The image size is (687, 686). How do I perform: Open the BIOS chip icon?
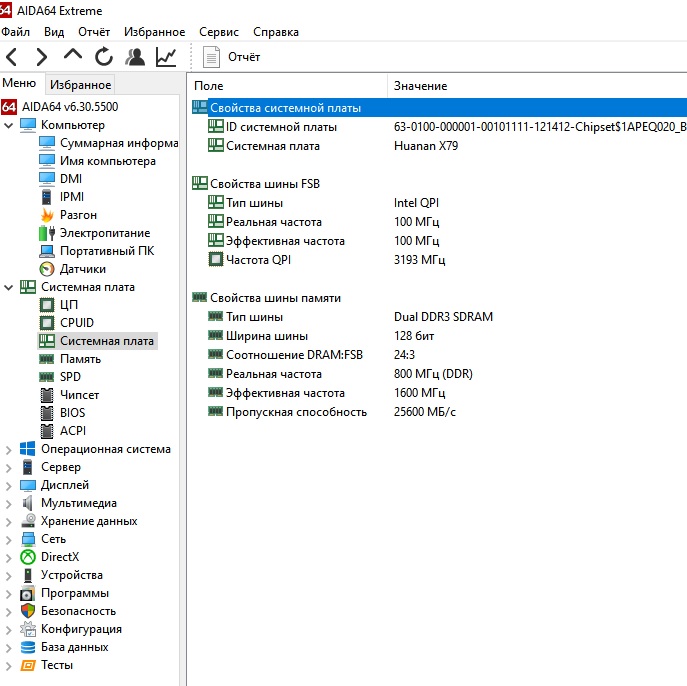47,413
